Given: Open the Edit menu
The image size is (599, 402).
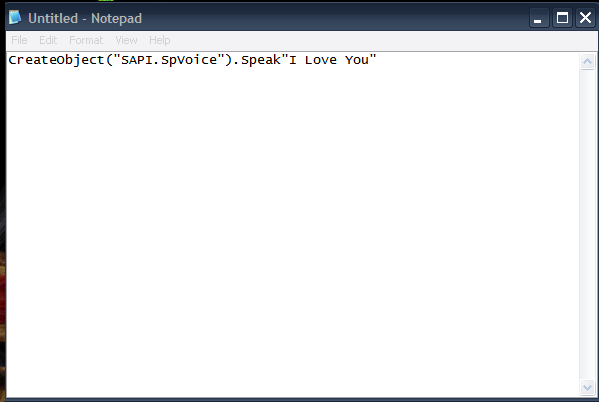Looking at the screenshot, I should [x=48, y=40].
